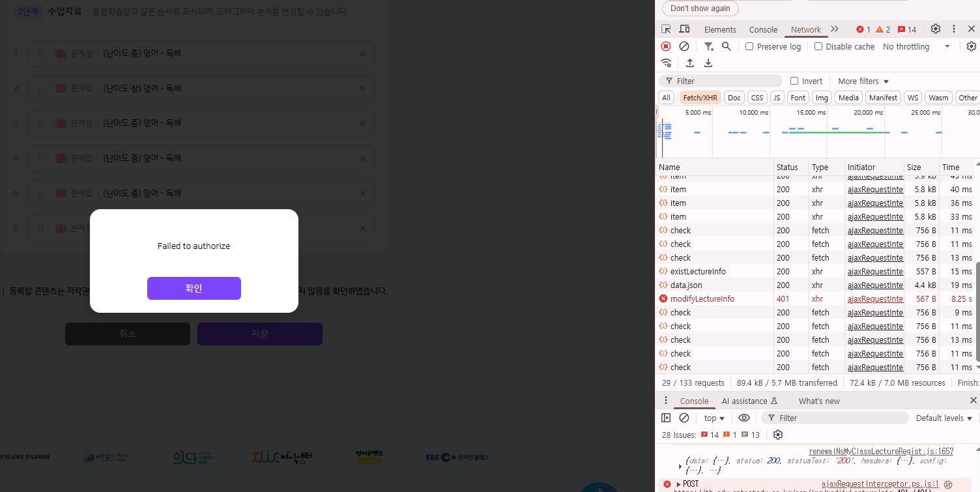Expand the More filters menu
The image size is (980, 492).
click(x=863, y=81)
